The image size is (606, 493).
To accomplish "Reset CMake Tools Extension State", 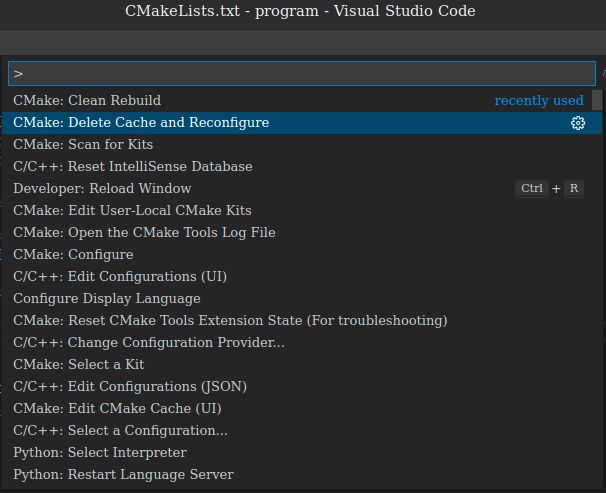I will [x=302, y=321].
